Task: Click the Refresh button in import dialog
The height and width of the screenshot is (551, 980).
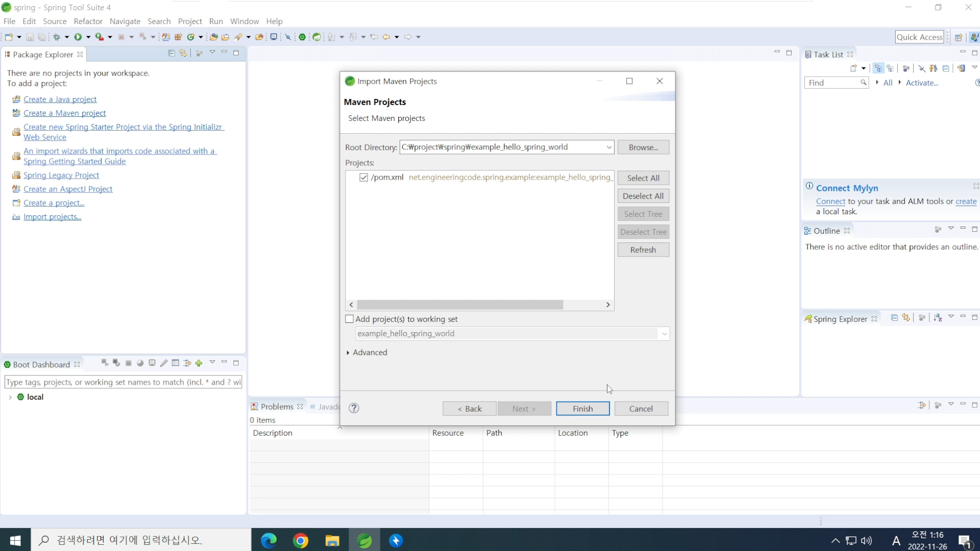Action: coord(643,250)
